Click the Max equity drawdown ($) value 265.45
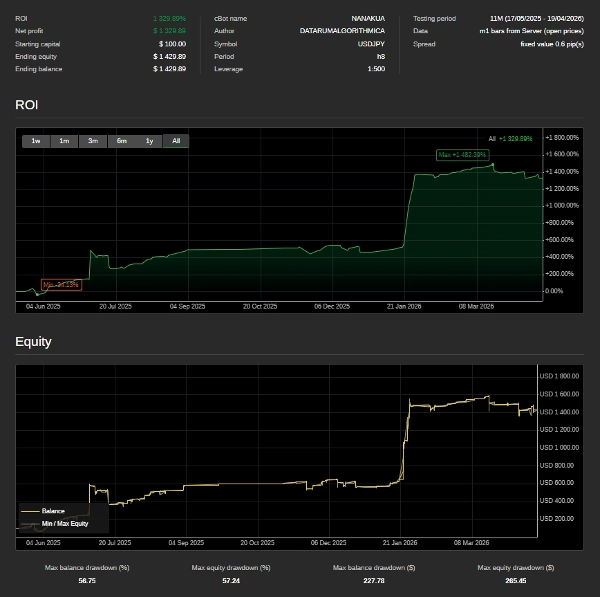 [515, 581]
